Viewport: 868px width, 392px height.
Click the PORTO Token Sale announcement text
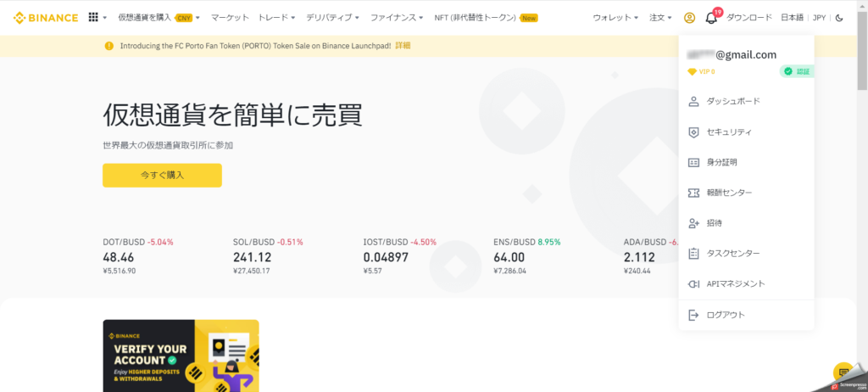click(x=255, y=46)
